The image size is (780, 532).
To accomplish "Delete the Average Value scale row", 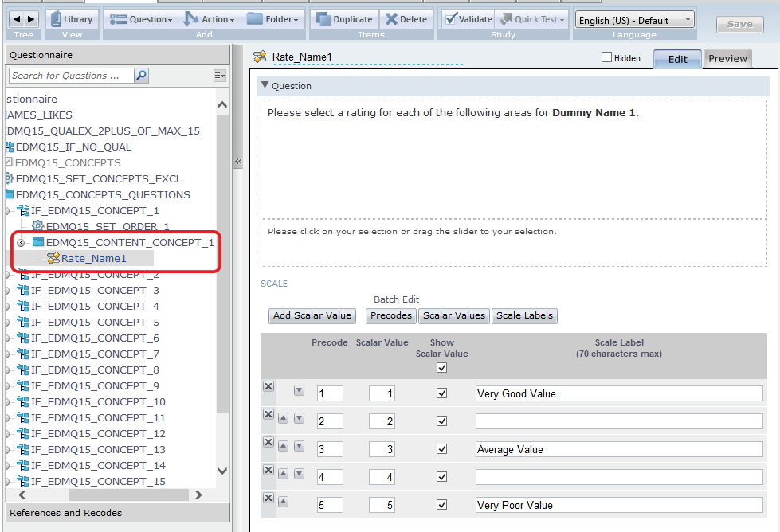I will (268, 442).
